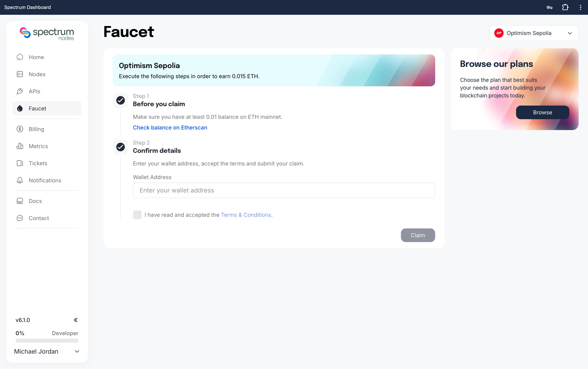Click the Developer plan usage progress bar
The width and height of the screenshot is (588, 369).
[47, 340]
